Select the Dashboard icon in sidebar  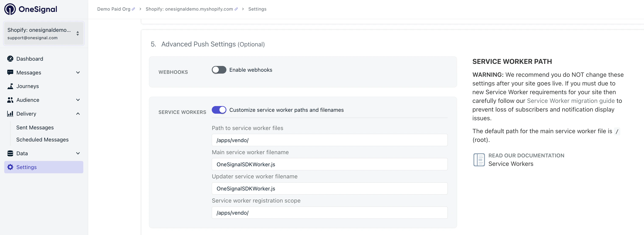click(10, 59)
